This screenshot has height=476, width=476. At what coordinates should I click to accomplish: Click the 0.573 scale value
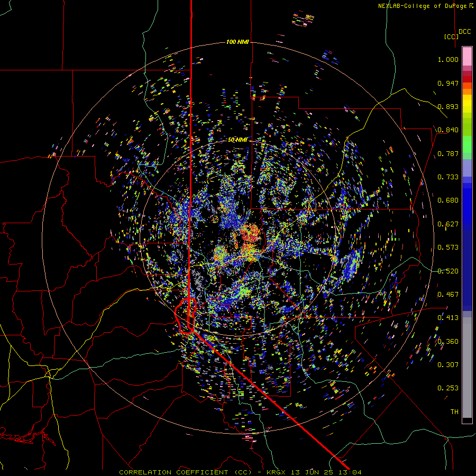pos(448,248)
